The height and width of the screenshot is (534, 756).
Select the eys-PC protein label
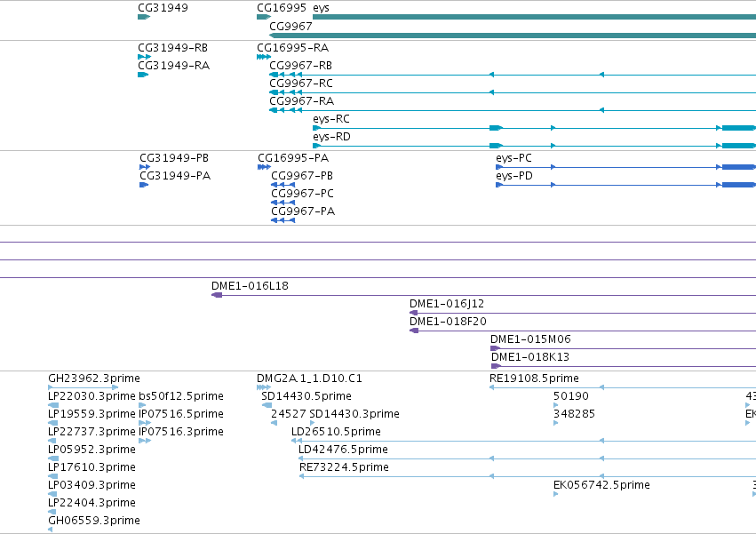[514, 158]
